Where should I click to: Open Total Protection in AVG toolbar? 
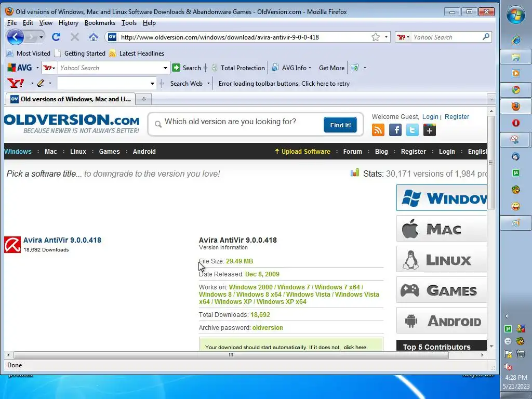tap(238, 68)
